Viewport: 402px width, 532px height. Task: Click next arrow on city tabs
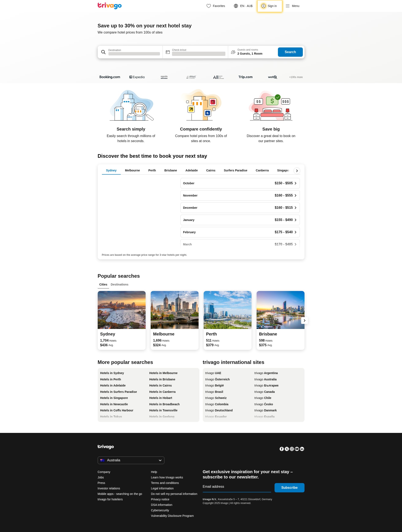(x=297, y=171)
